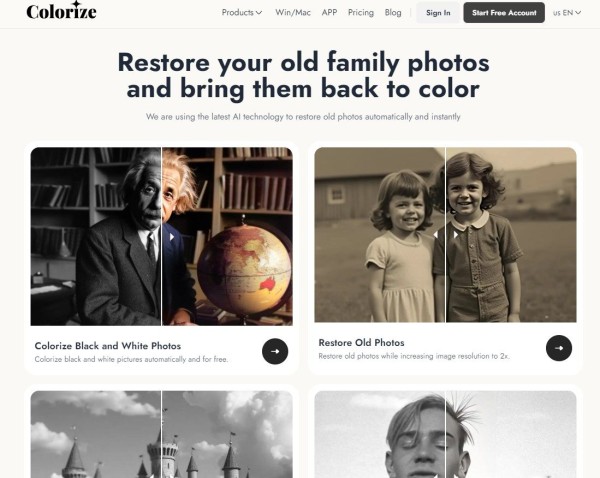Viewport: 600px width, 478px height.
Task: Click the Colorize Black and White Photos title
Action: [108, 346]
